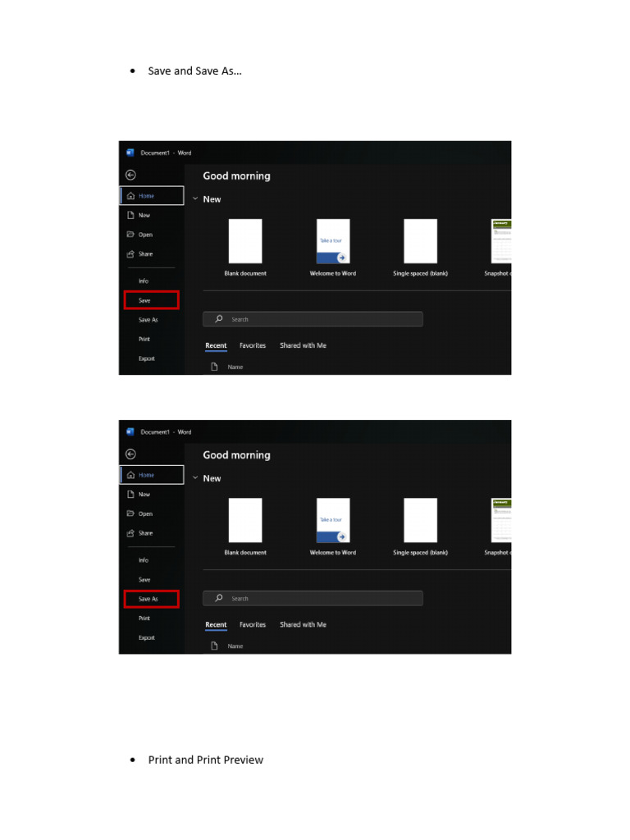The image size is (630, 840).
Task: Select Home in the second screenshot's sidebar
Action: 152,475
